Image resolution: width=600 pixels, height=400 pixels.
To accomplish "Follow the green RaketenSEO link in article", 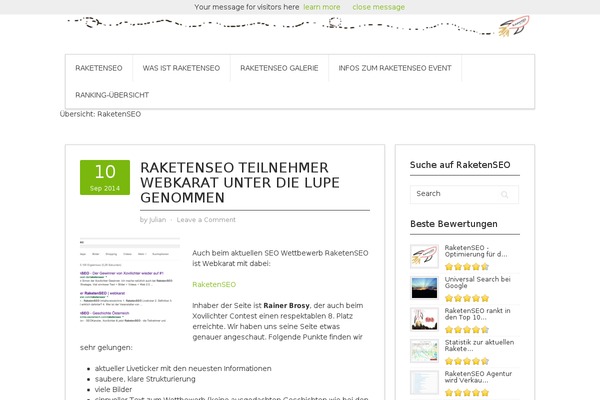I will [x=214, y=284].
